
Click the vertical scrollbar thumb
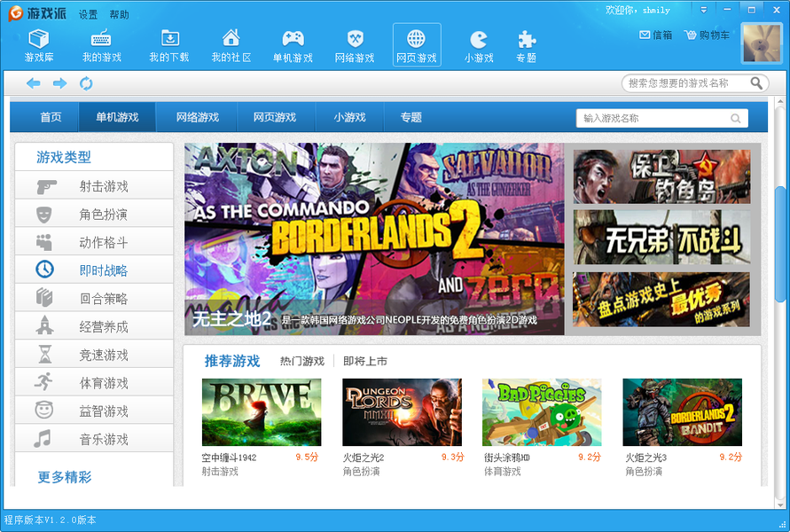point(780,245)
